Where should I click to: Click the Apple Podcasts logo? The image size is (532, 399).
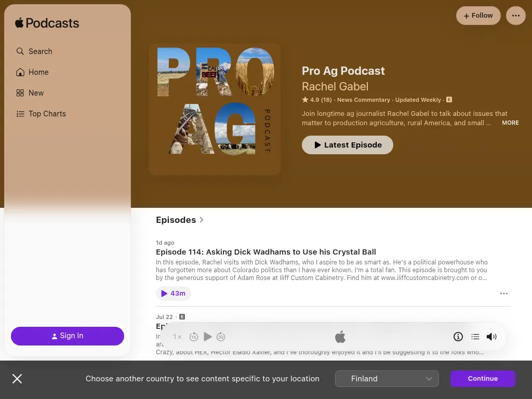click(47, 23)
